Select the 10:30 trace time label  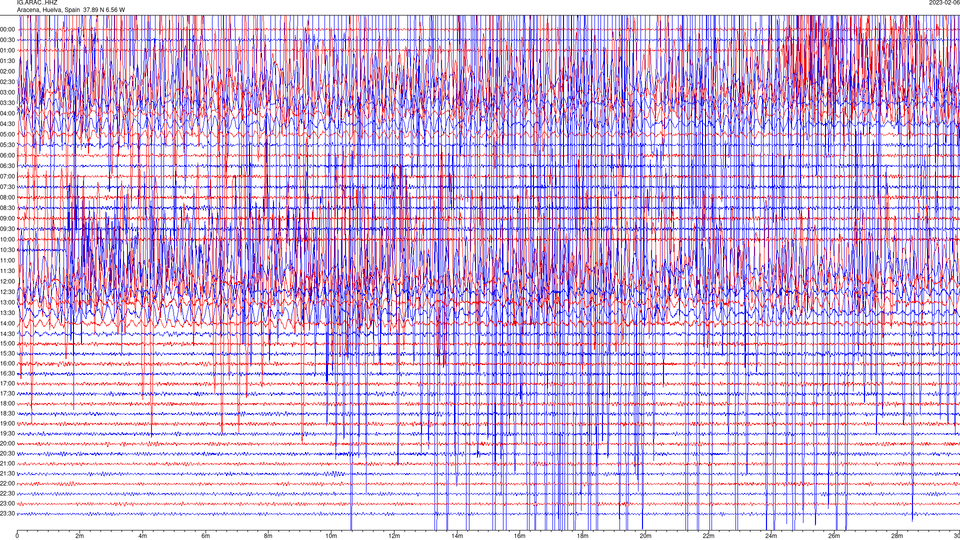pyautogui.click(x=7, y=250)
